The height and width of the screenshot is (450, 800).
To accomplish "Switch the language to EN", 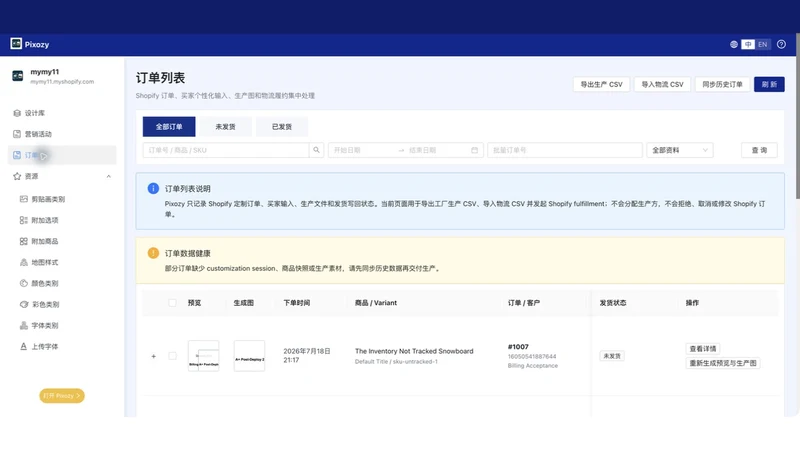I will click(762, 44).
